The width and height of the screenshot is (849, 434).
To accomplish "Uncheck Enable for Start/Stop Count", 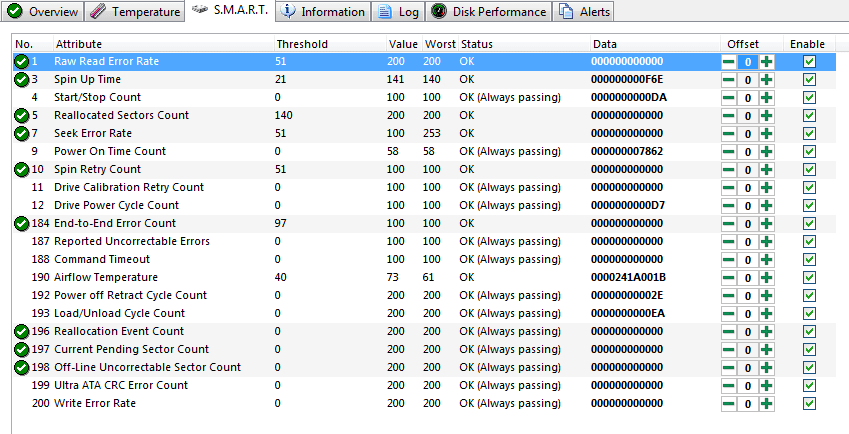I will pos(809,98).
